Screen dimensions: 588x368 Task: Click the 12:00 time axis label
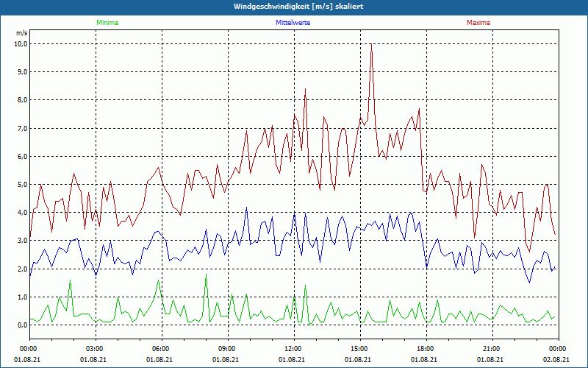pyautogui.click(x=292, y=349)
